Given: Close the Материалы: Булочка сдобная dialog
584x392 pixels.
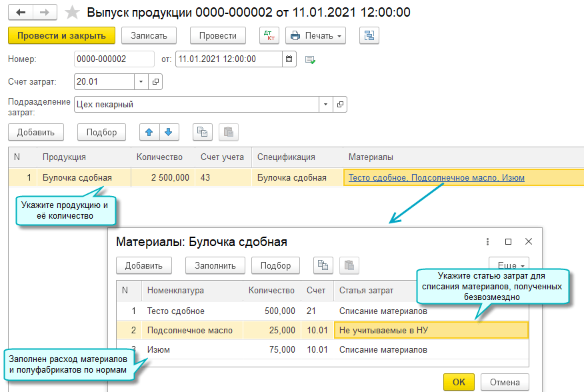Looking at the screenshot, I should (x=529, y=241).
